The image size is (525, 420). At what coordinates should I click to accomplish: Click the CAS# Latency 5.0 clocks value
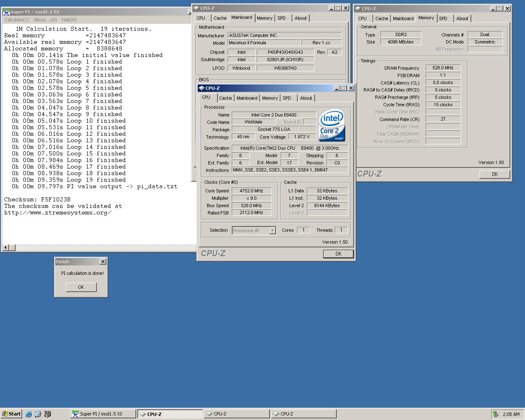coord(443,82)
